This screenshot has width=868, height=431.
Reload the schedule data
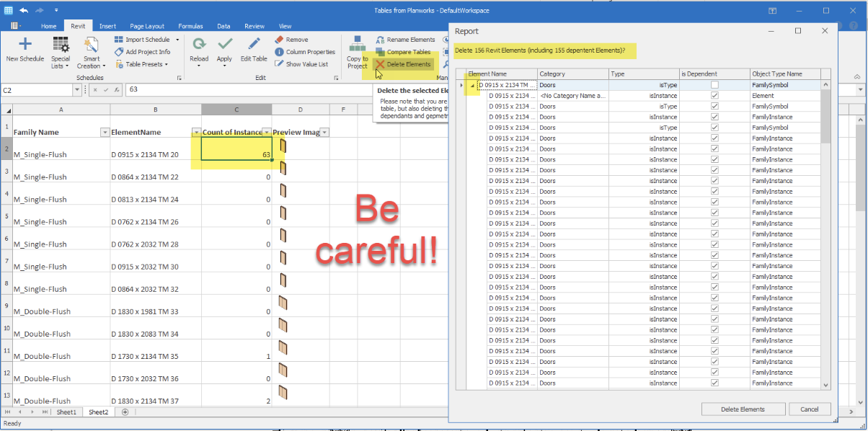point(199,52)
